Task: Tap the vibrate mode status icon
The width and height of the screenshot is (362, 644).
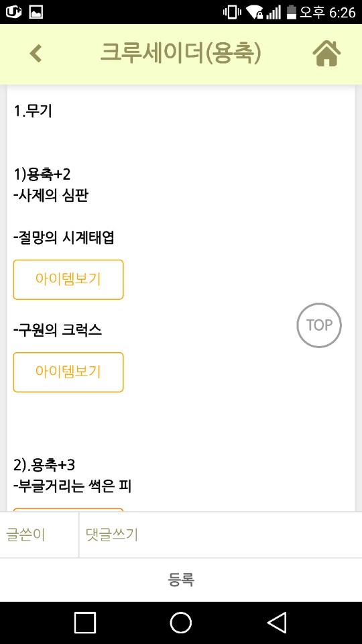Action: (x=232, y=12)
